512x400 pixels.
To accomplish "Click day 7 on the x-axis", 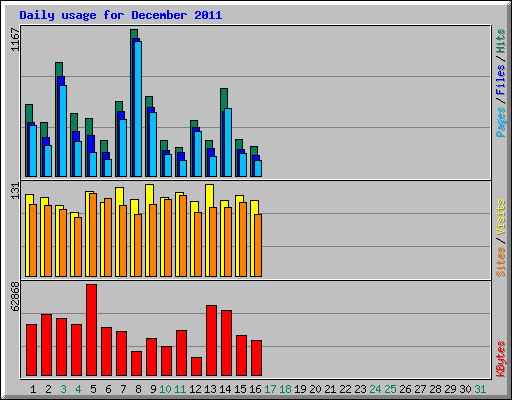I will point(123,389).
